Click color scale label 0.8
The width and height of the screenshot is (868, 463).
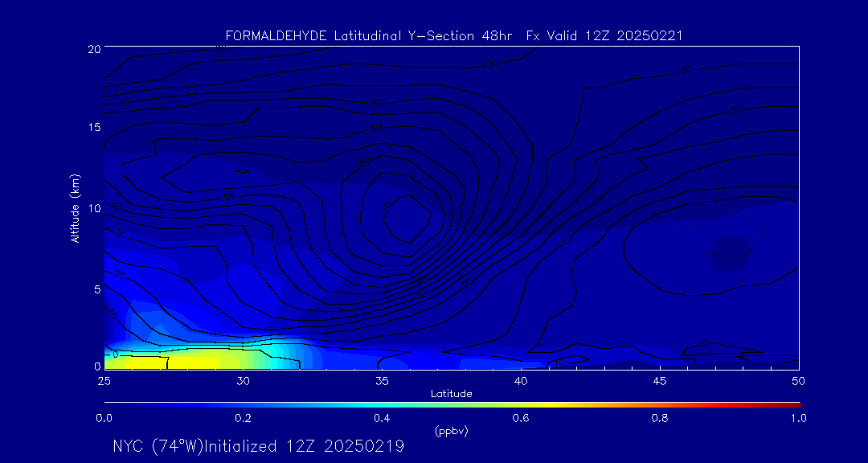[x=661, y=419]
